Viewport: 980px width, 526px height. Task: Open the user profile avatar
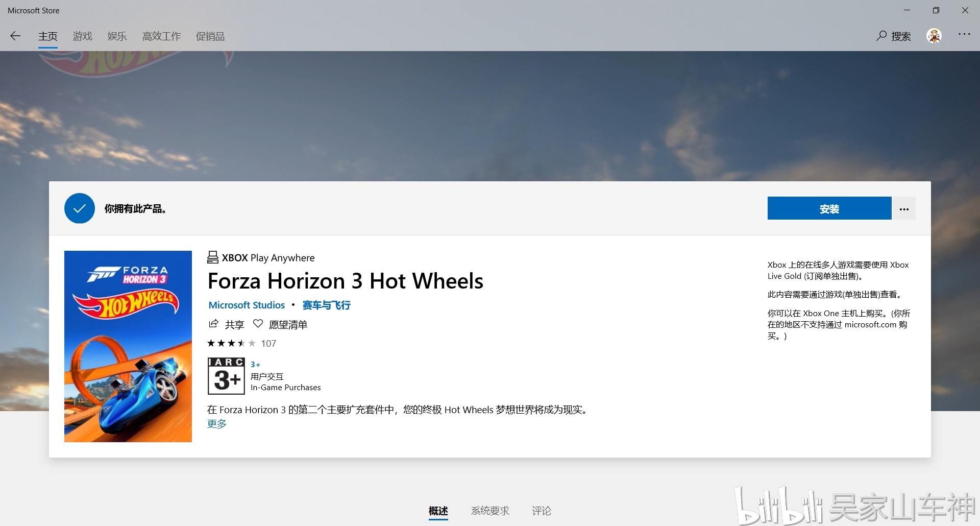point(934,36)
